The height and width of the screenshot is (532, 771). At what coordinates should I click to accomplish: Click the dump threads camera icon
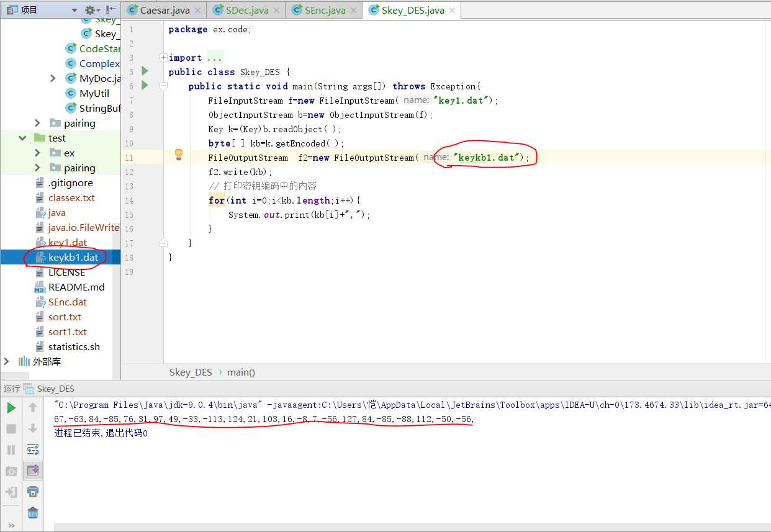11,471
